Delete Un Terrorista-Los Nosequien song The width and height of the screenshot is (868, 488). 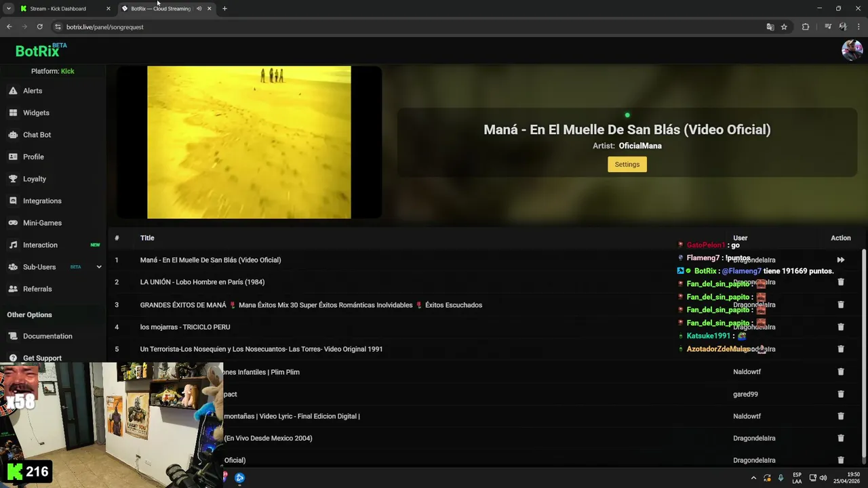840,349
